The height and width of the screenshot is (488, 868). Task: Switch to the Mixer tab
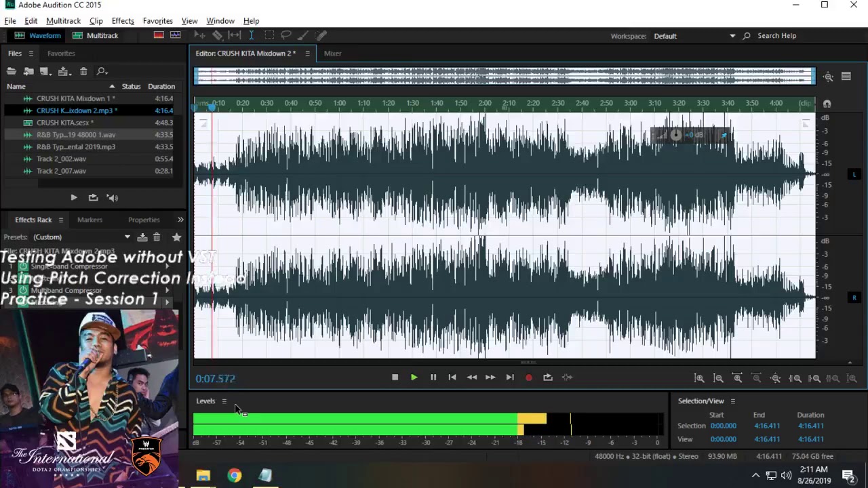point(332,54)
